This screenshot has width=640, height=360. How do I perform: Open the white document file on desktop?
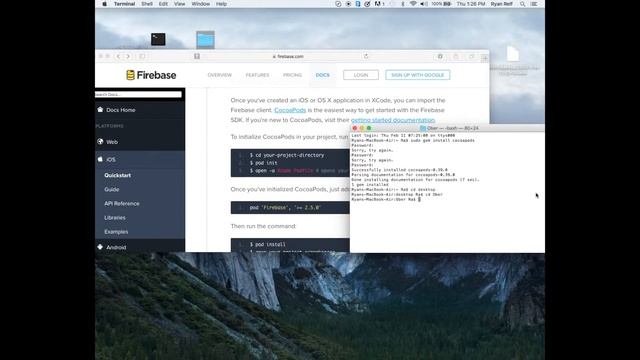(513, 54)
